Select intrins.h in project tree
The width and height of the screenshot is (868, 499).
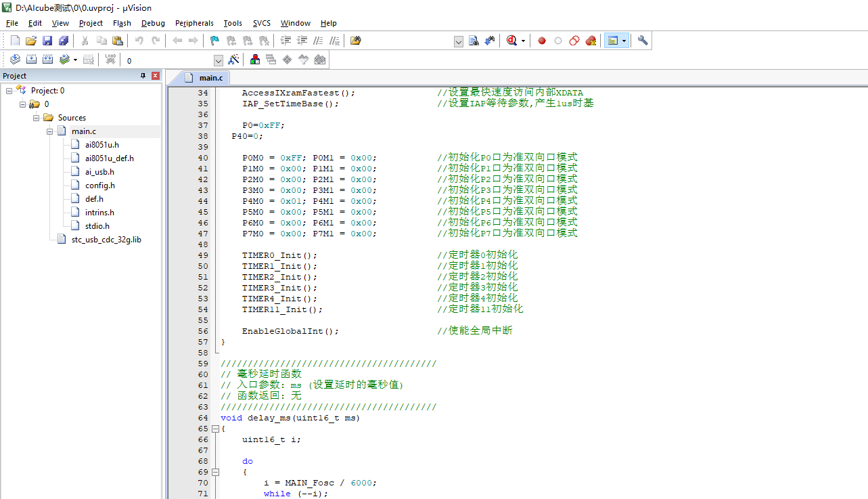(99, 213)
